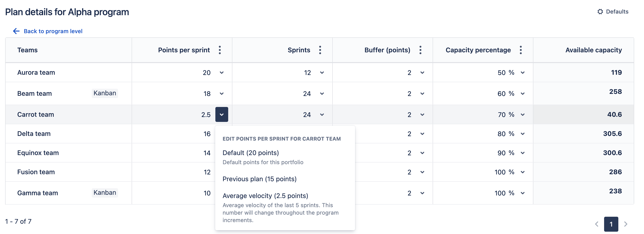This screenshot has width=644, height=234.
Task: Go to the previous page arrow
Action: (597, 224)
